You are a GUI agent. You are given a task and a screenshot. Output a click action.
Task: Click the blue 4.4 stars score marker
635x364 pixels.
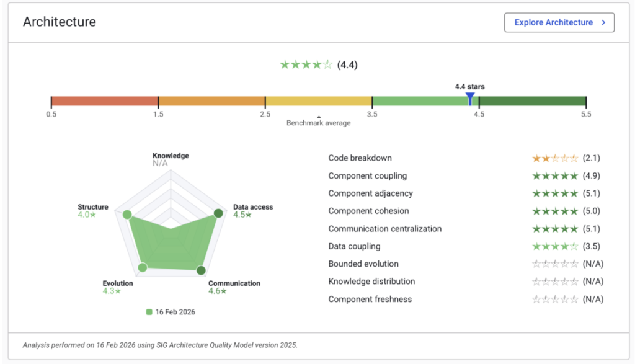point(470,99)
